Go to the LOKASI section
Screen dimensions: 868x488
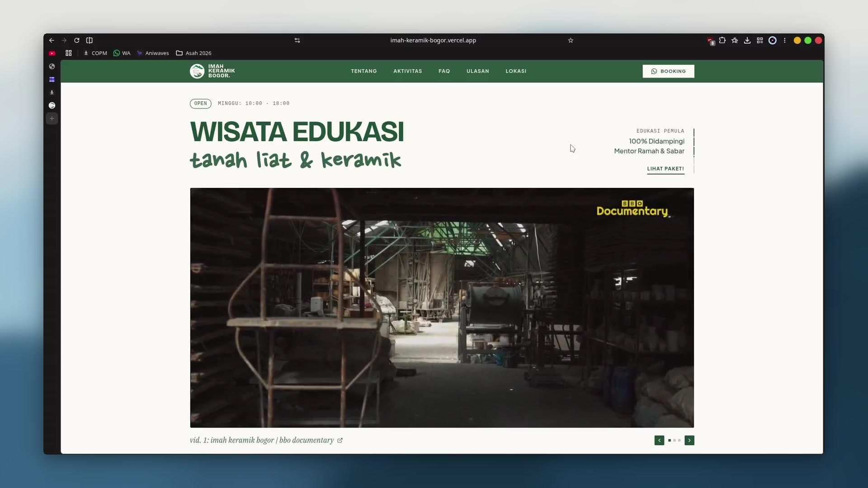click(516, 71)
